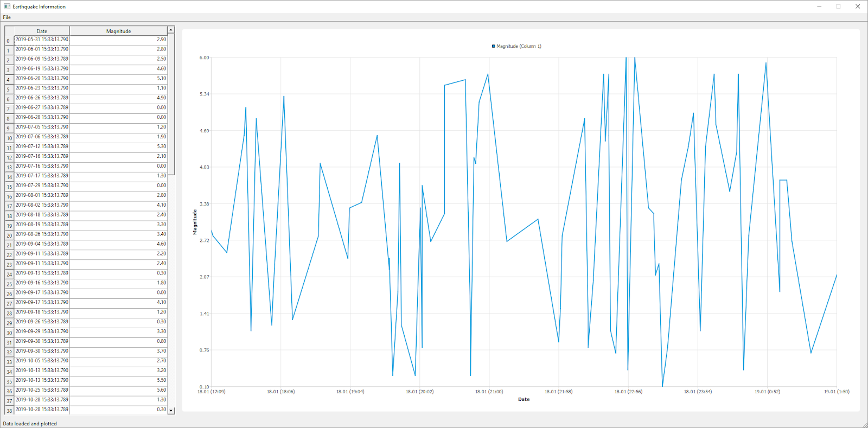Select date cell 2019-09-26 15:33:13.789
868x428 pixels.
[x=42, y=322]
